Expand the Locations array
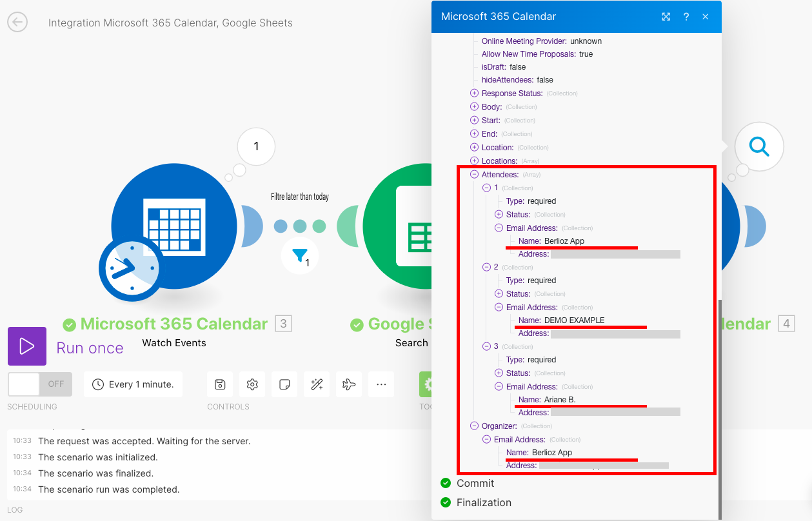The height and width of the screenshot is (521, 812). (475, 161)
